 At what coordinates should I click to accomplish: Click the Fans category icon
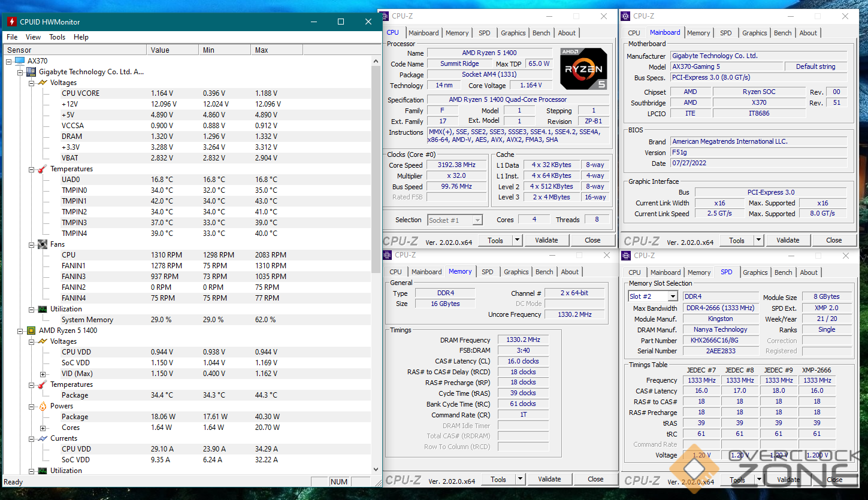point(43,244)
